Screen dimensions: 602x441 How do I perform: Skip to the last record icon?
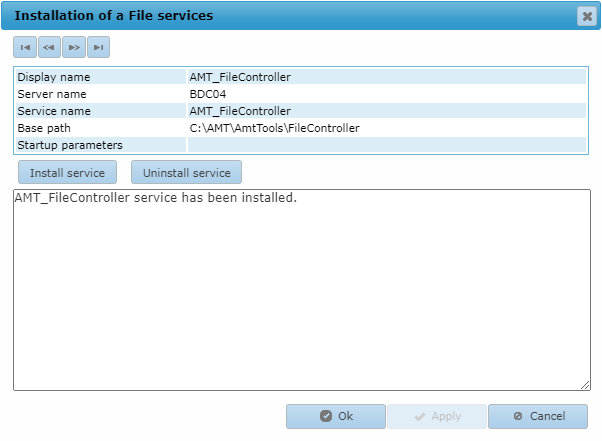98,47
